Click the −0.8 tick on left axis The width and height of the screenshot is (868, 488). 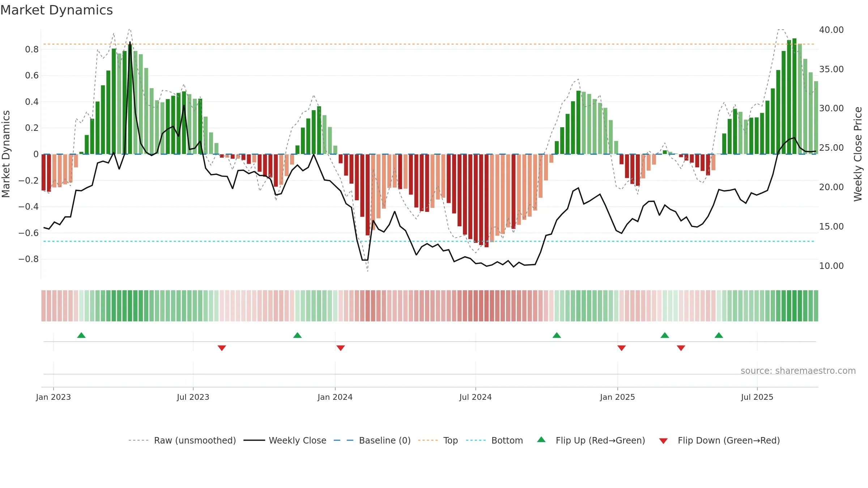pos(29,259)
